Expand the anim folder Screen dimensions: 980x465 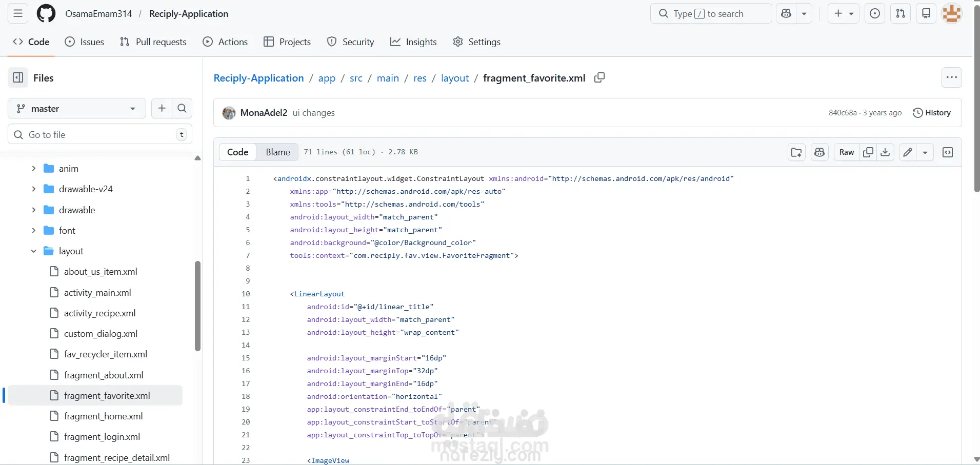coord(34,168)
